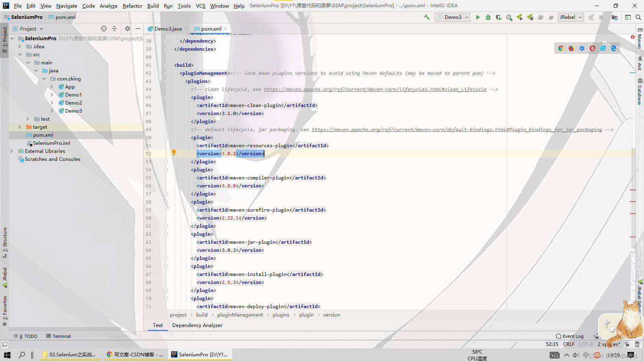The height and width of the screenshot is (362, 644).
Task: Click the red error indicator at editor top-right
Action: pos(633,37)
